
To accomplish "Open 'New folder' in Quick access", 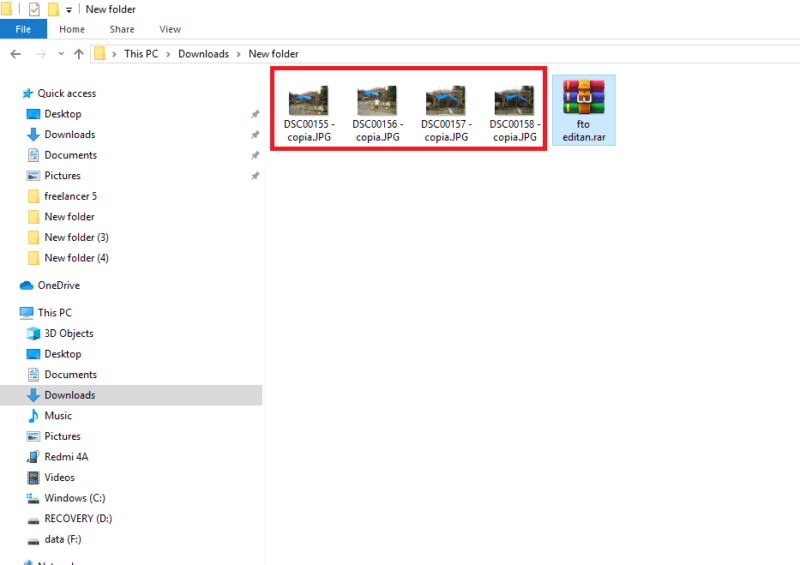I will click(69, 216).
